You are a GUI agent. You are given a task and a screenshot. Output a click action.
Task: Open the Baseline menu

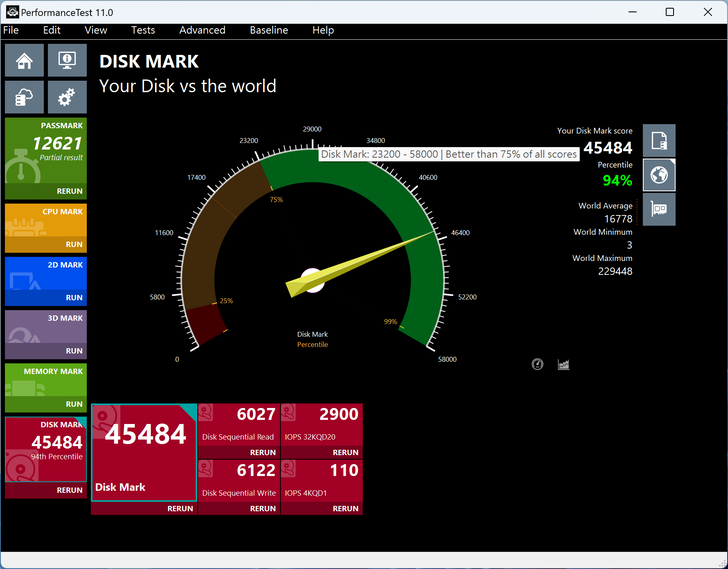click(268, 30)
